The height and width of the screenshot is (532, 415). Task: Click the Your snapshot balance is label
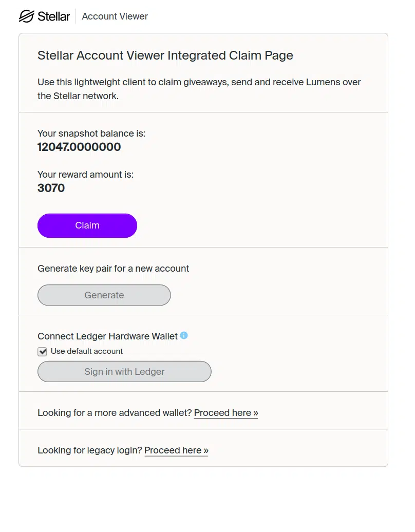click(92, 133)
